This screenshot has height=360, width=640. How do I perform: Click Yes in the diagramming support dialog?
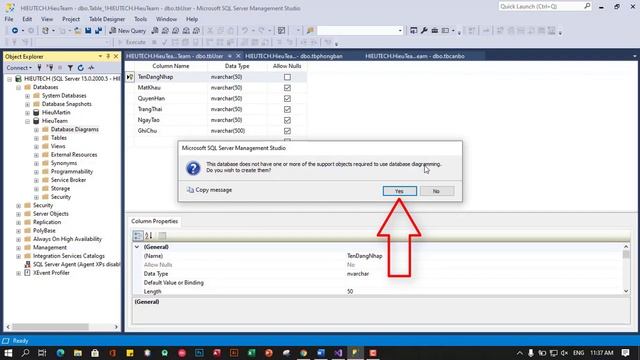point(400,191)
